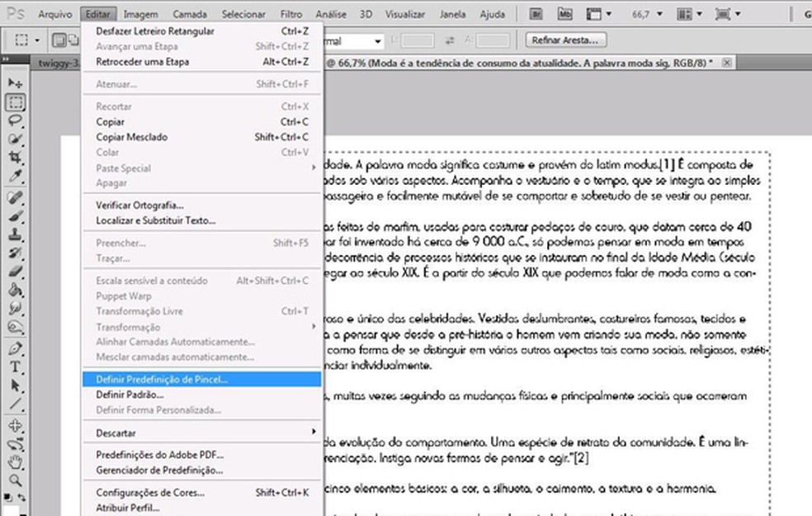Select the Rectangular Marquee tool in toolbox

pyautogui.click(x=16, y=103)
